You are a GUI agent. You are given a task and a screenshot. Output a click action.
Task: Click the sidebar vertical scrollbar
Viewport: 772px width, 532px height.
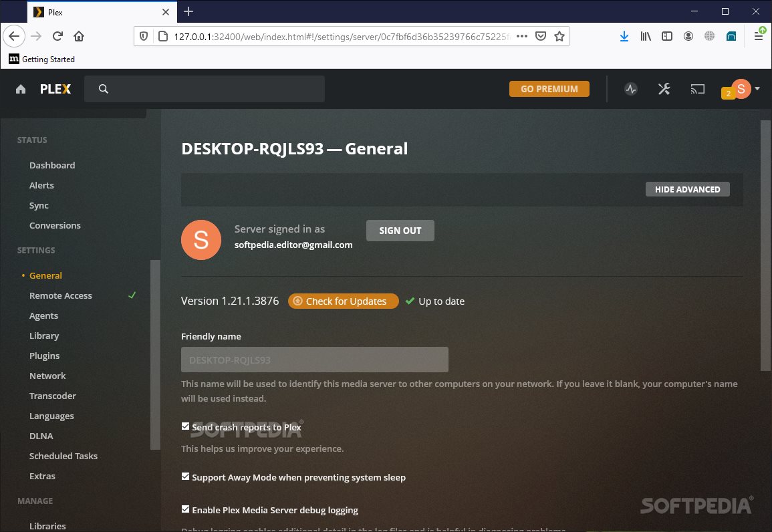tap(155, 354)
